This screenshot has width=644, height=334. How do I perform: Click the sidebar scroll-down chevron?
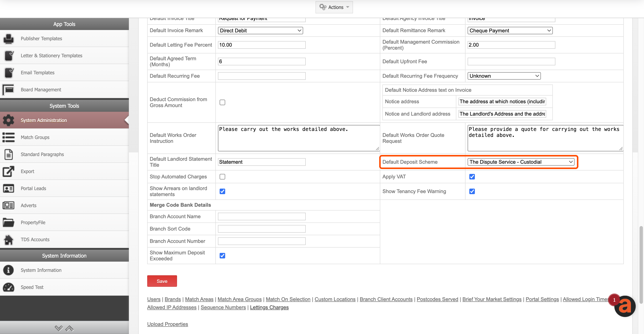coord(59,328)
